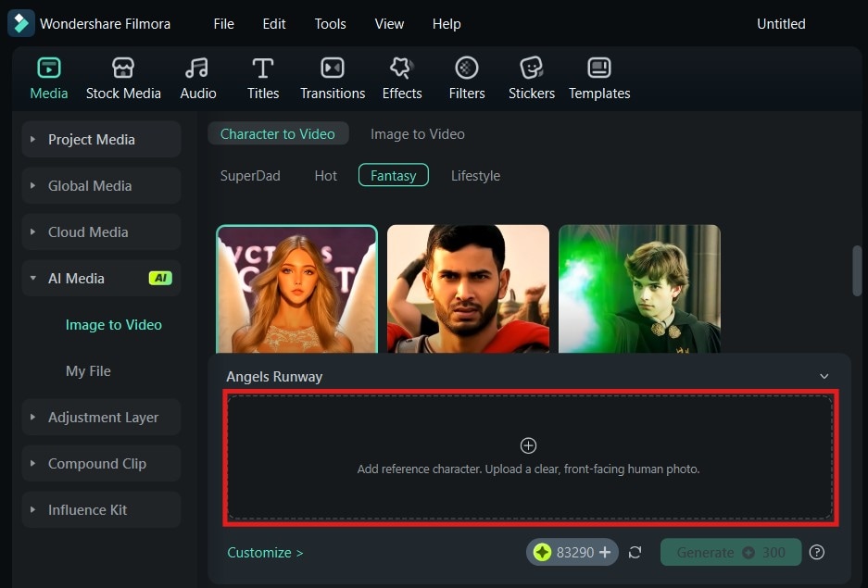This screenshot has width=868, height=588.
Task: Open the Titles text icon
Action: pyautogui.click(x=263, y=68)
